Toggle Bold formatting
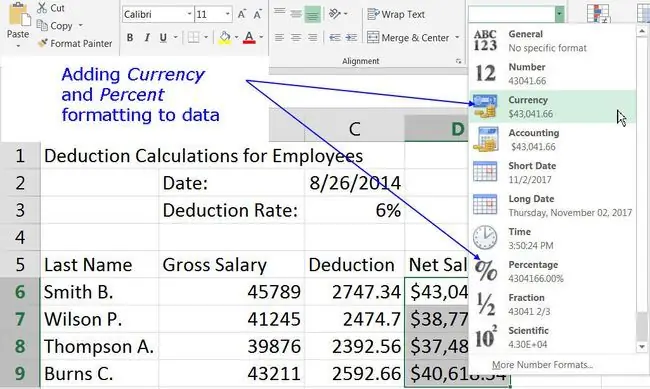The height and width of the screenshot is (389, 650). tap(130, 38)
